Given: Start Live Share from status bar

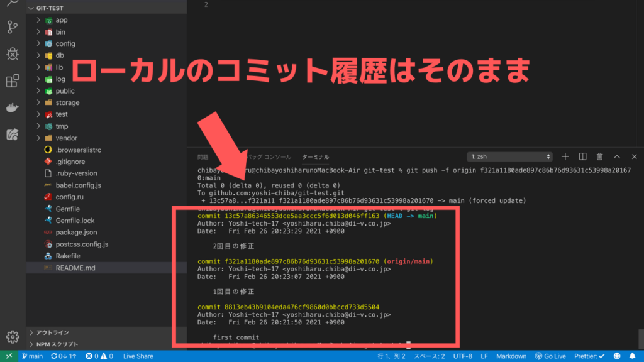Looking at the screenshot, I should [138, 356].
